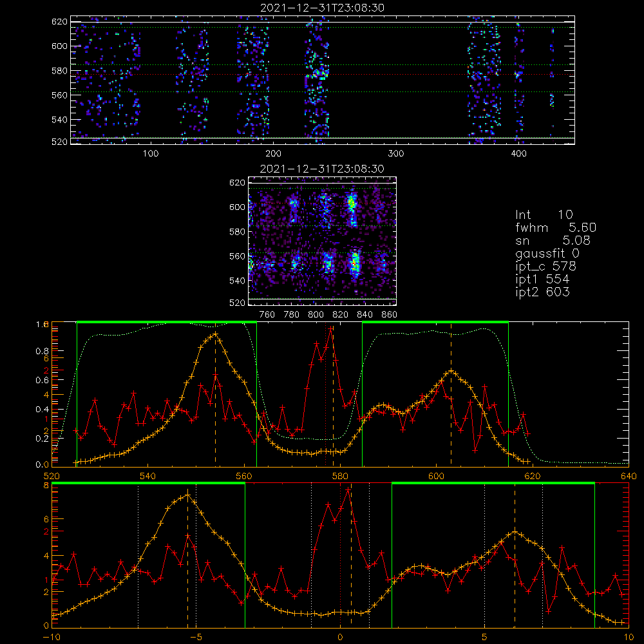This screenshot has width=644, height=644.
Task: Click the top title 2021-12-31T23:08:30
Action: [323, 7]
